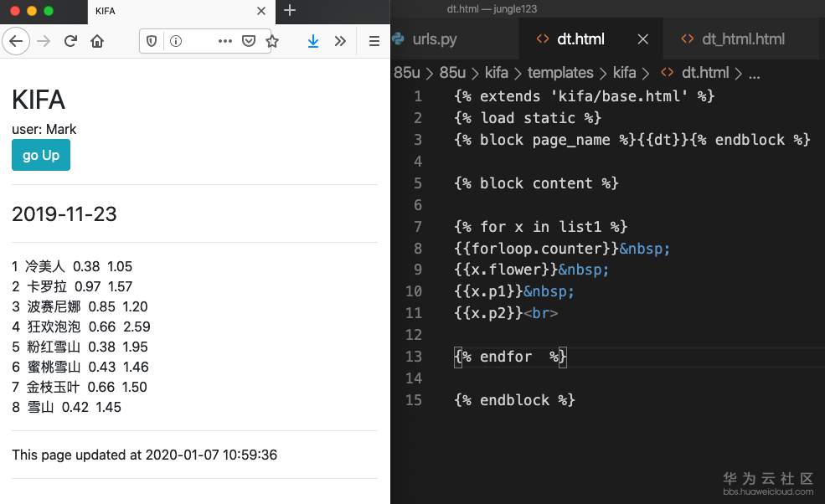Close the dt.html editor tab
825x504 pixels.
click(643, 39)
